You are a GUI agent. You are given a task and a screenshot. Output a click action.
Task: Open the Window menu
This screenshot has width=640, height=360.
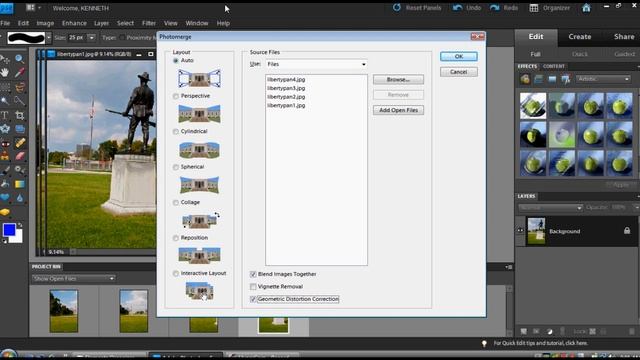pos(197,23)
